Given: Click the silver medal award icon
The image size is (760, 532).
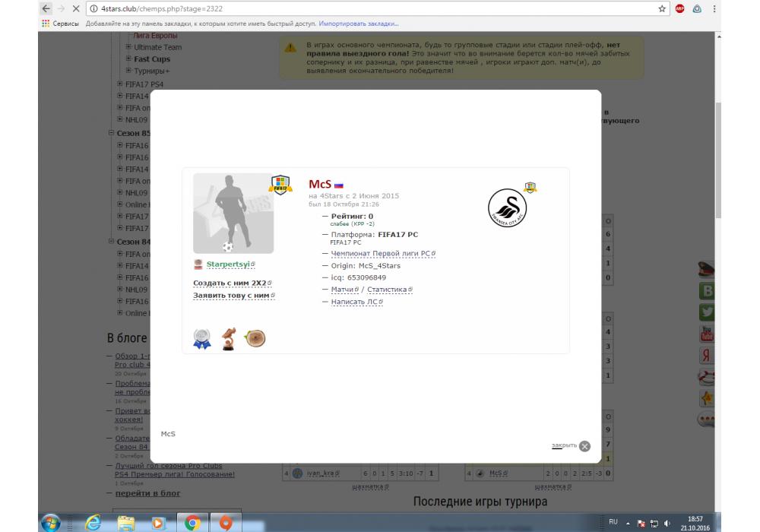Looking at the screenshot, I should (x=201, y=338).
